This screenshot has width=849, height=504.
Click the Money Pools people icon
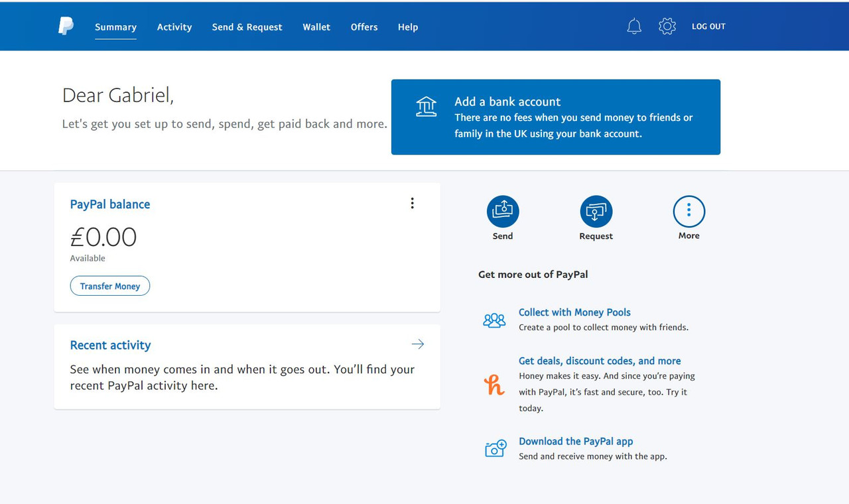click(x=494, y=320)
